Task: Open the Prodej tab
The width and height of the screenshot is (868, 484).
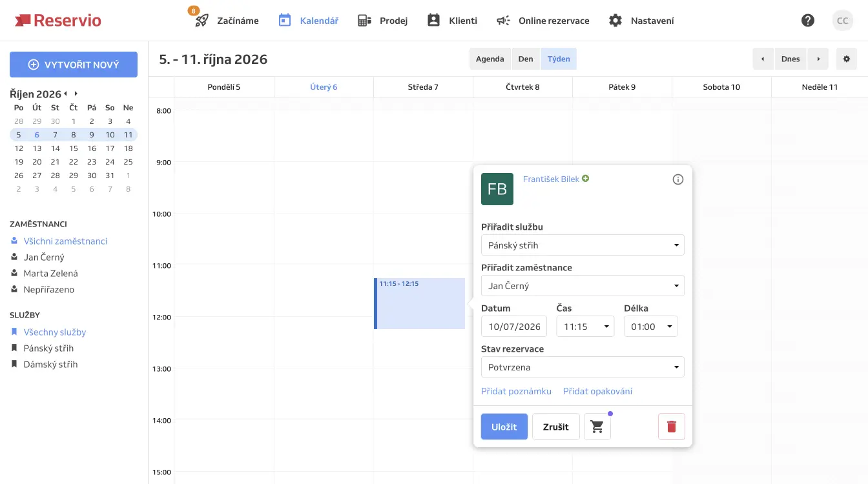Action: (x=382, y=21)
